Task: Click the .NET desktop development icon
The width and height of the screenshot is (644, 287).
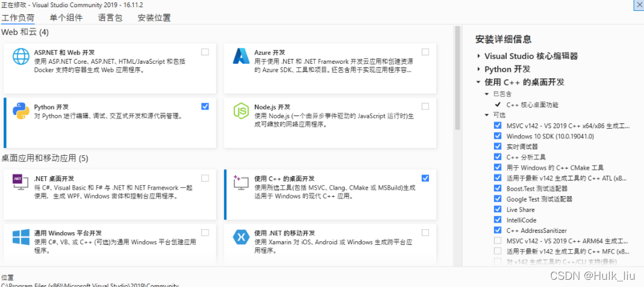Action: tap(20, 182)
